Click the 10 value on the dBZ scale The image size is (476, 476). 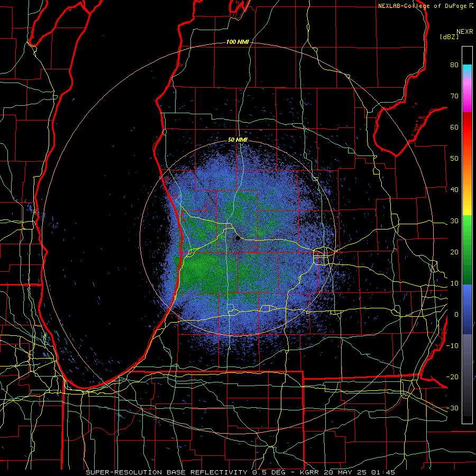pos(454,283)
